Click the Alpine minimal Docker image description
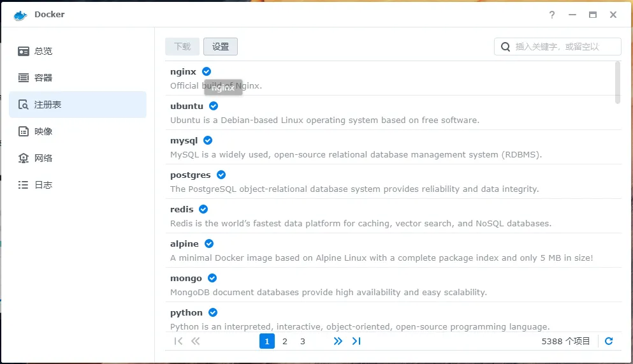 coord(381,258)
